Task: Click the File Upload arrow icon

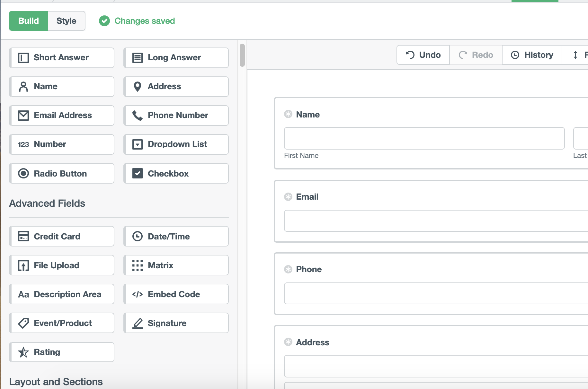Action: coord(23,265)
